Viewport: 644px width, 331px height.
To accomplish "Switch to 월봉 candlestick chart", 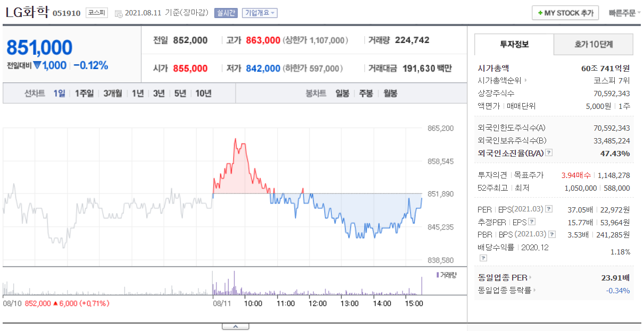I will pyautogui.click(x=390, y=94).
